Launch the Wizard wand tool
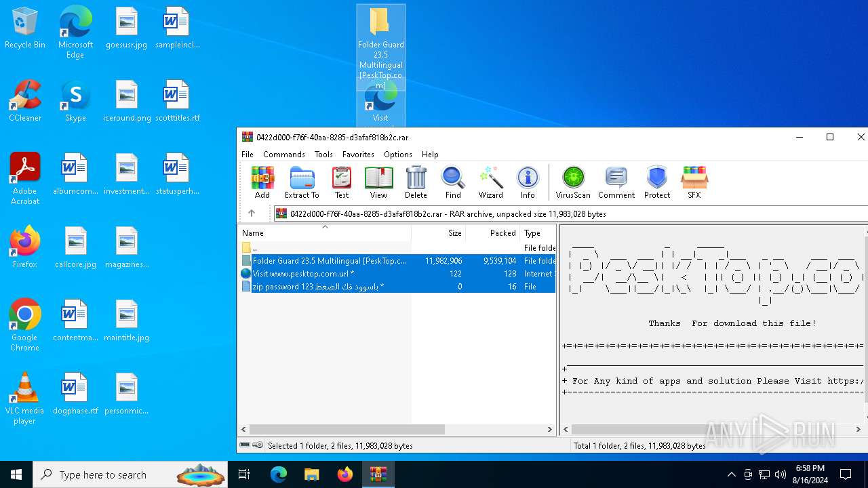This screenshot has width=868, height=488. pyautogui.click(x=490, y=182)
